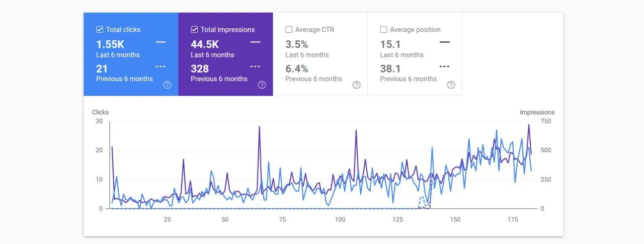Open help icon on Average CTR card

coord(357,85)
